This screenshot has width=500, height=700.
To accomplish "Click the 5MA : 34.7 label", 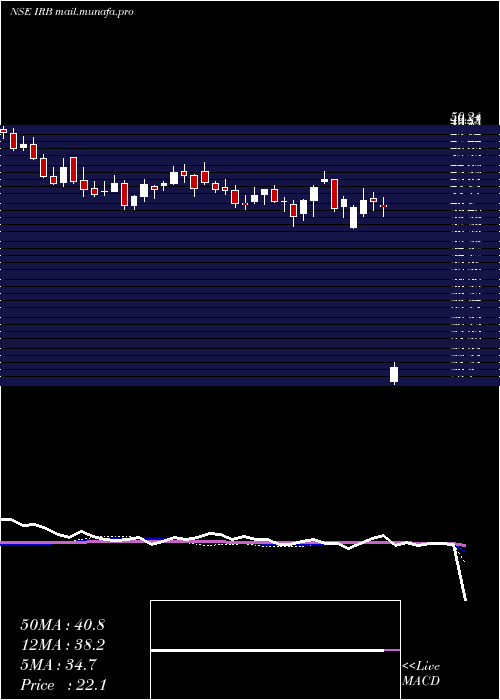I will [x=58, y=665].
